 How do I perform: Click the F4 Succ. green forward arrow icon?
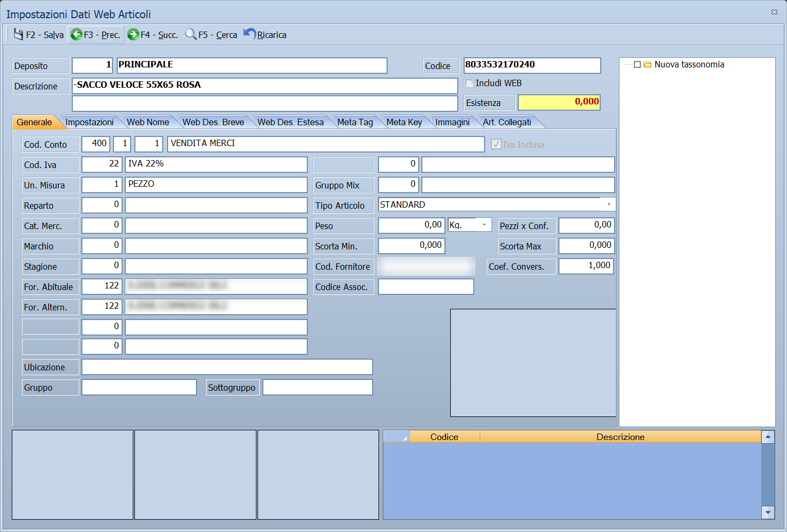click(x=133, y=34)
